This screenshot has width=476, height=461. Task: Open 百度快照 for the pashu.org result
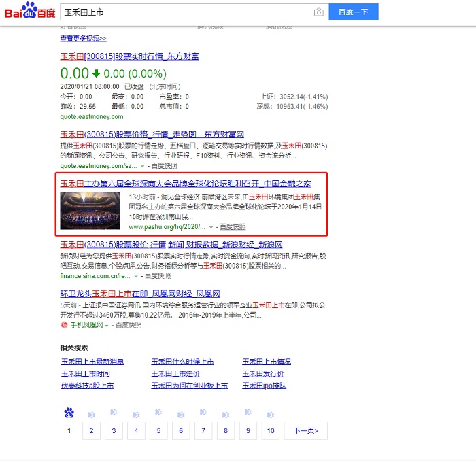(233, 226)
